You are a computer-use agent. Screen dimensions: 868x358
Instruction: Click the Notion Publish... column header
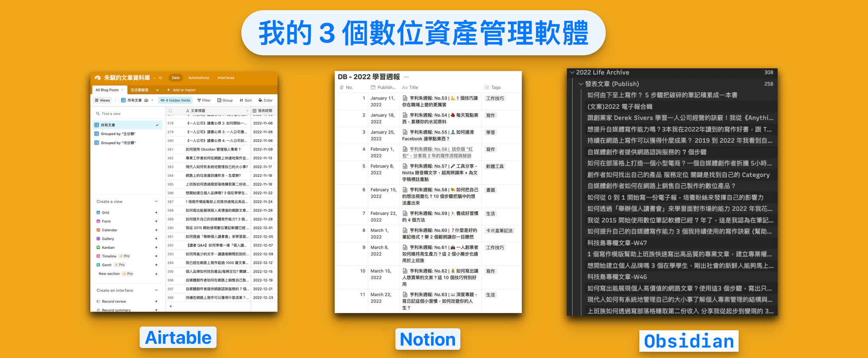click(383, 88)
